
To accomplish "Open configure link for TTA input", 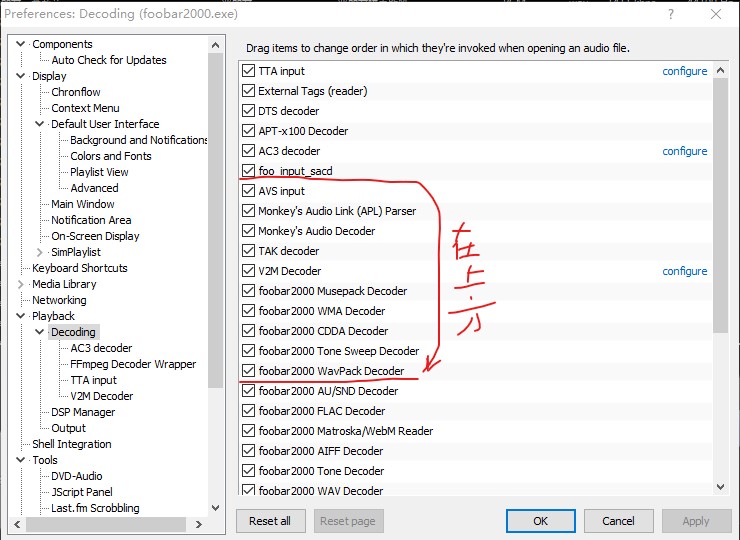I will coord(684,71).
